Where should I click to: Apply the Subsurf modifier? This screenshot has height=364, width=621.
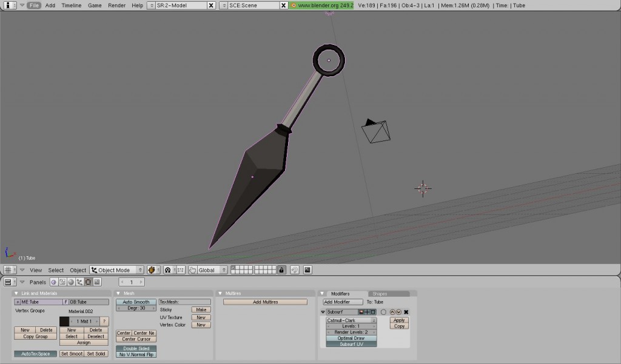[x=399, y=320]
